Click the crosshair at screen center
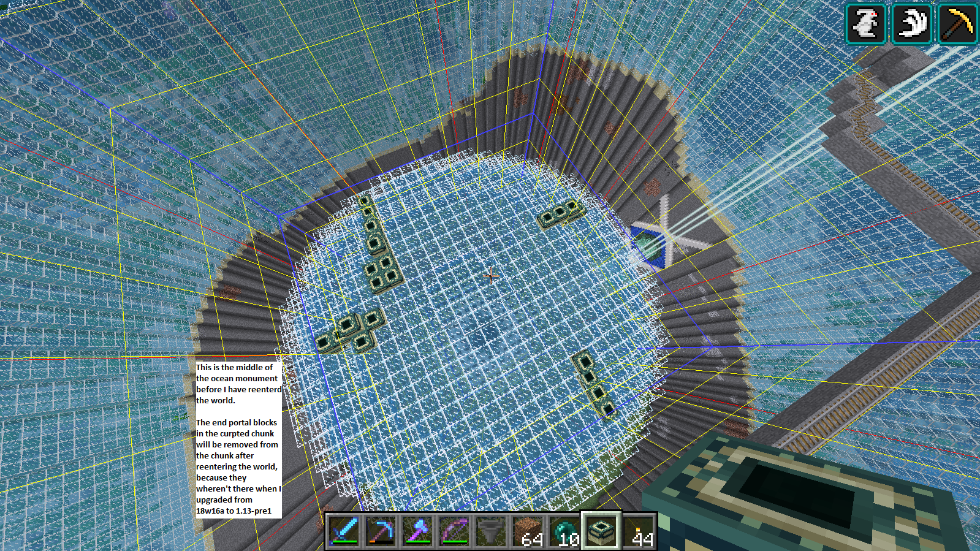This screenshot has width=980, height=551. click(x=490, y=276)
